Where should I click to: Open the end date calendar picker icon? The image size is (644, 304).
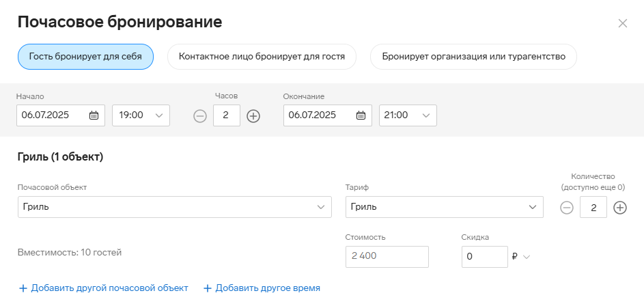(x=361, y=115)
